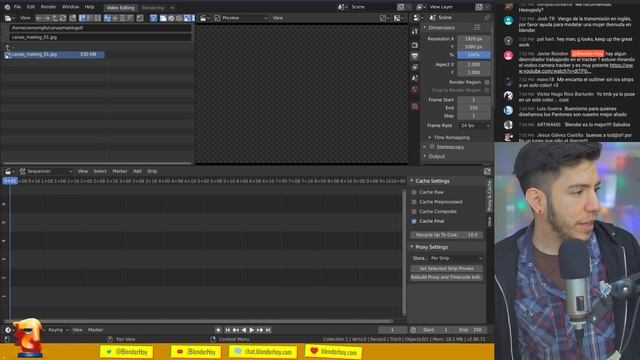Open the Preview display mode dropdown
The width and height of the screenshot is (640, 360).
coord(241,18)
